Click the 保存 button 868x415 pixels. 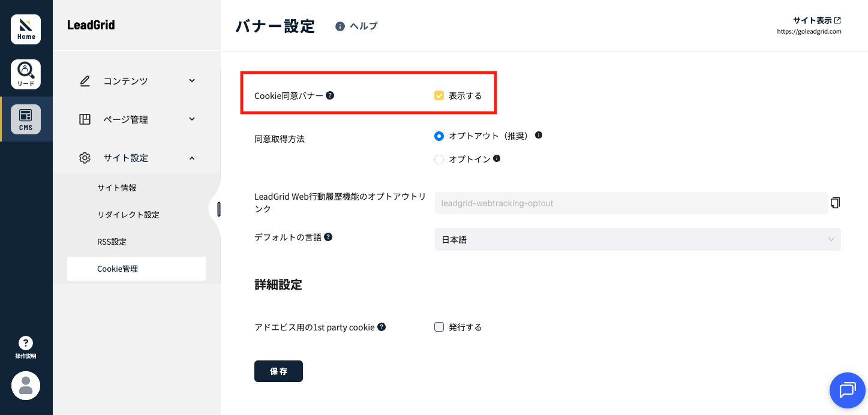pyautogui.click(x=278, y=371)
